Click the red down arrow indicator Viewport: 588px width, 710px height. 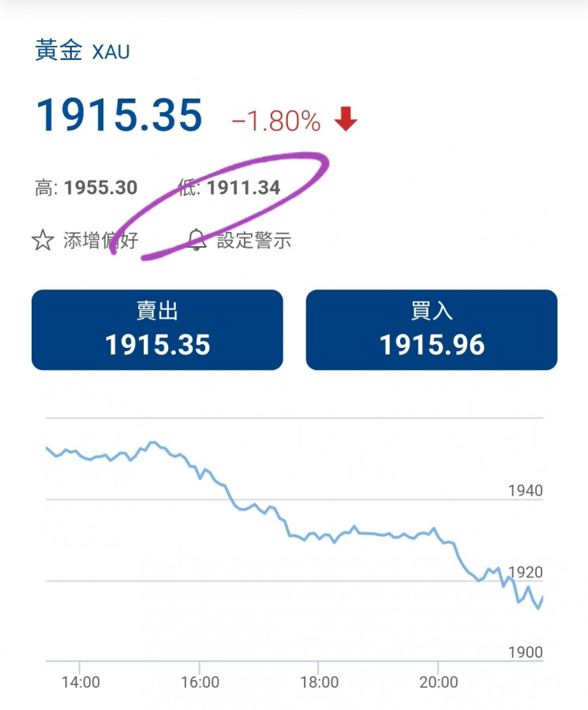(x=346, y=120)
